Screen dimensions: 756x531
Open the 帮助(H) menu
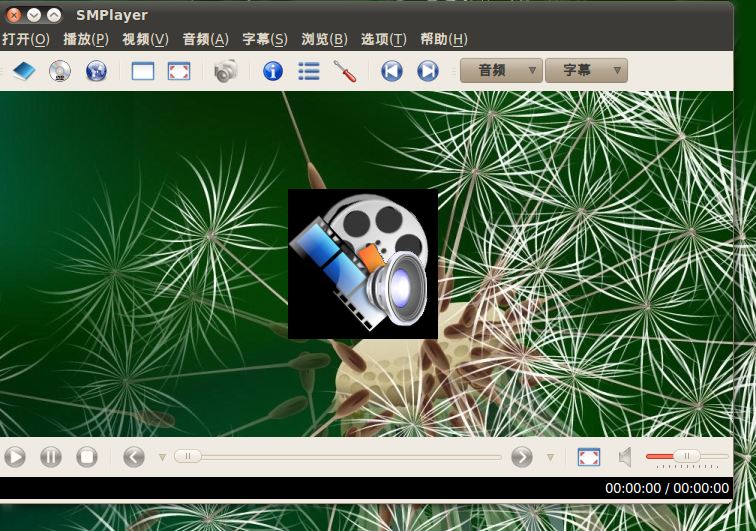coord(444,39)
